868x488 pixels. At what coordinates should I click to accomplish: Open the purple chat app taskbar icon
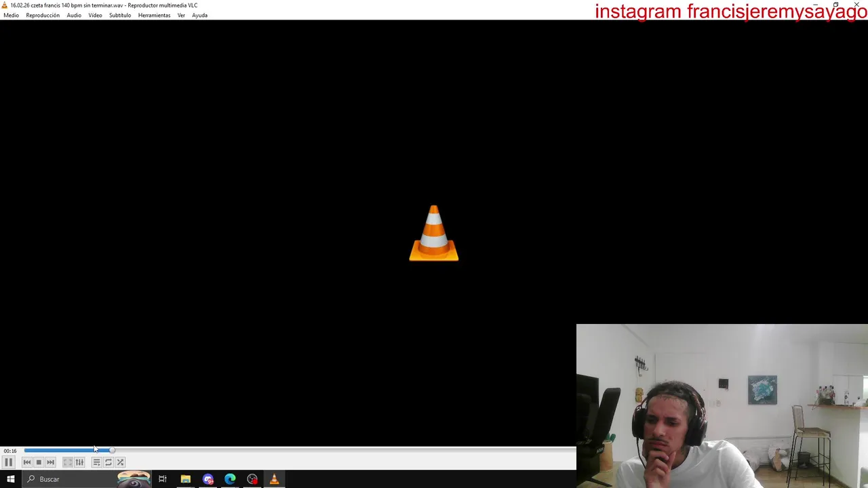[208, 479]
